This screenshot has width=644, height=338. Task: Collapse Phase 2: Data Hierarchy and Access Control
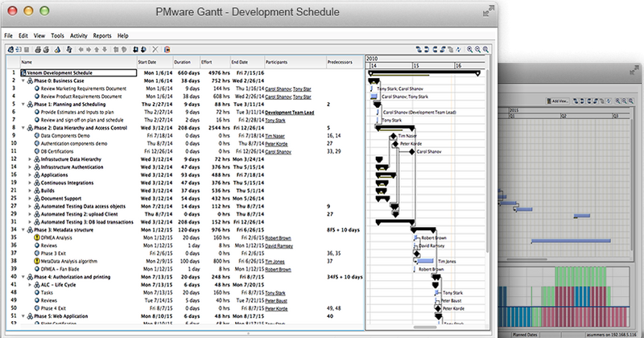(23, 128)
